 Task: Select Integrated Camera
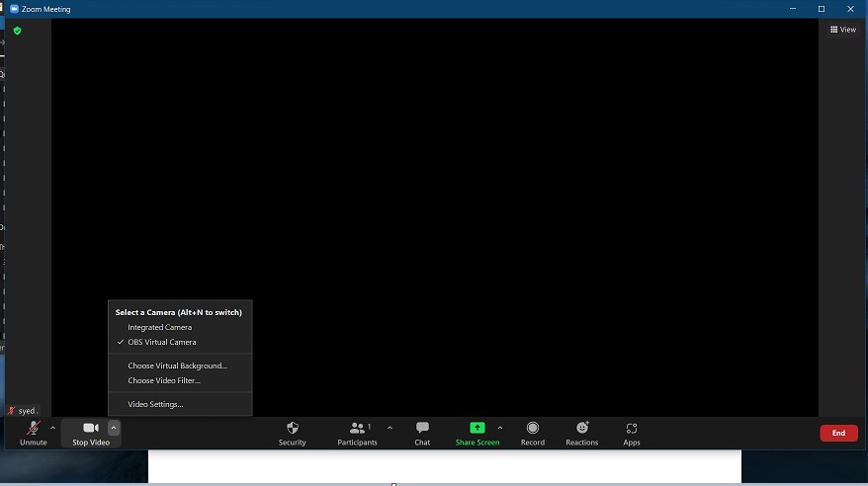159,327
